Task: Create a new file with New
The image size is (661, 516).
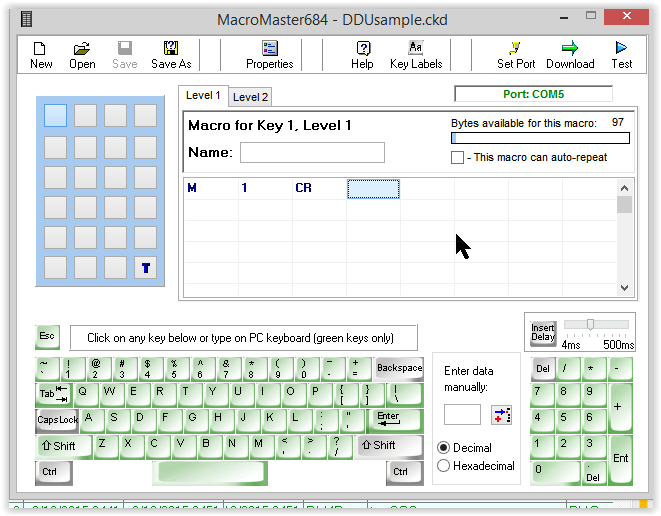Action: tap(40, 55)
